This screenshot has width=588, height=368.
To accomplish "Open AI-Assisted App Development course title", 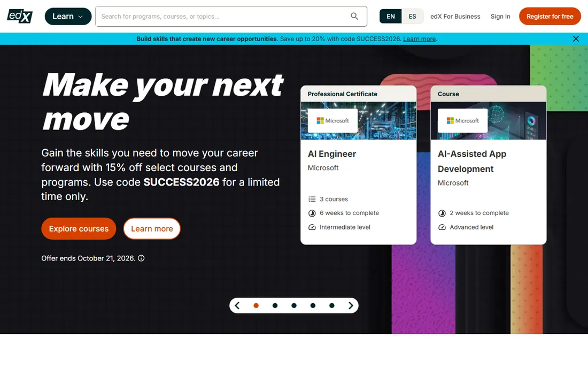I will (472, 162).
